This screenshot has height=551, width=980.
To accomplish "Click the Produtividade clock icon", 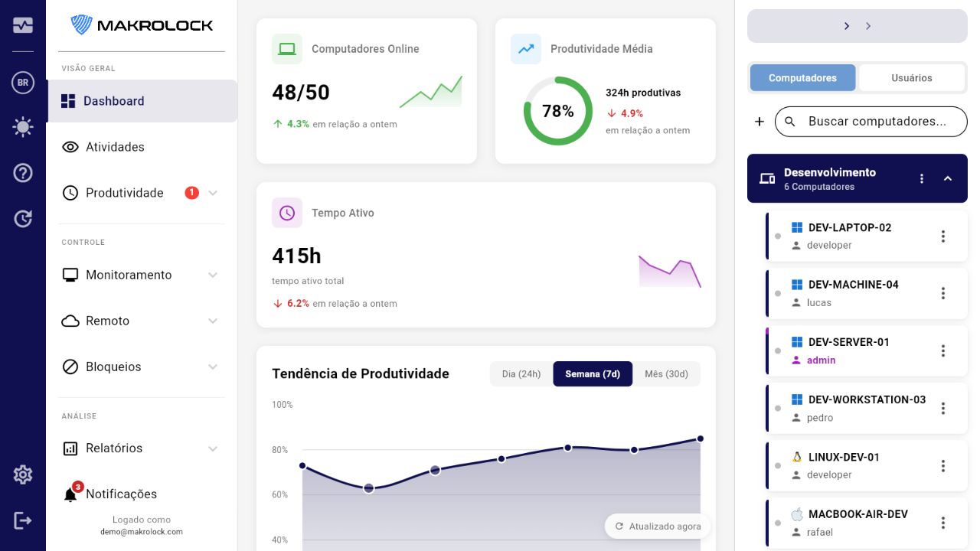I will click(70, 193).
